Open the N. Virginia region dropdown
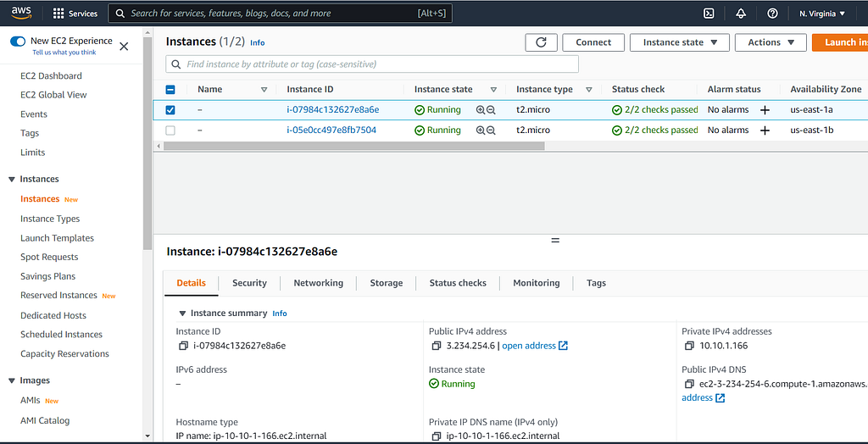The width and height of the screenshot is (868, 444). pos(822,14)
